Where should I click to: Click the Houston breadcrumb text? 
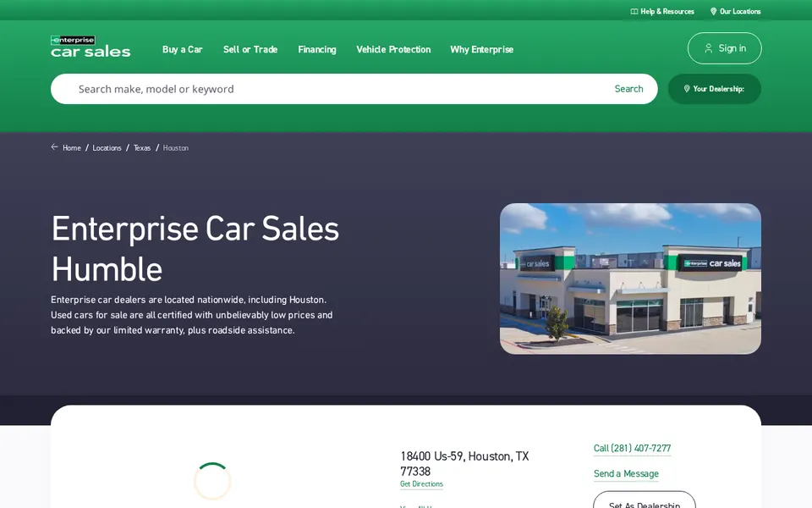pos(176,147)
